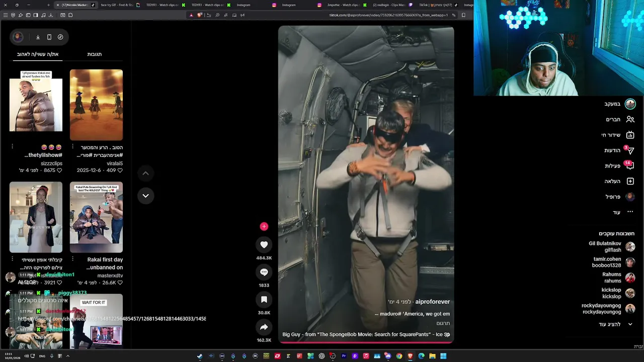644x362 pixels.
Task: Open the פרופיל profile page
Action: tap(620, 197)
